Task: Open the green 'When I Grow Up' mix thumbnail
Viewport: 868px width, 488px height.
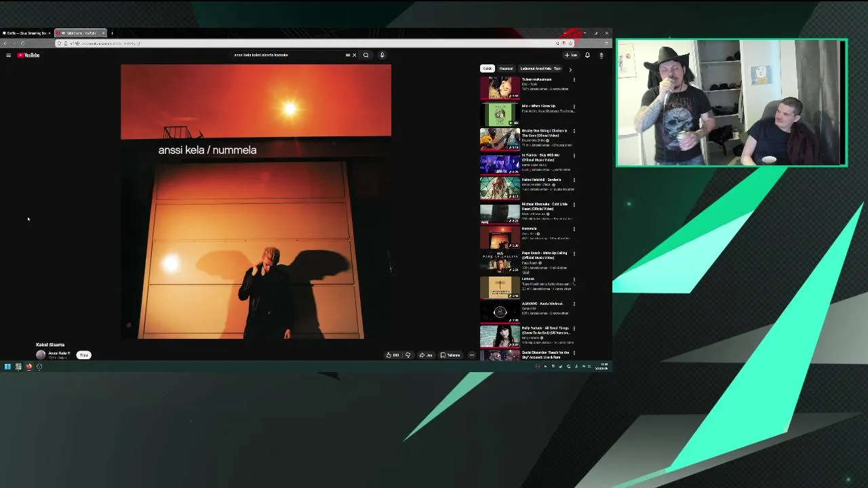Action: tap(500, 113)
